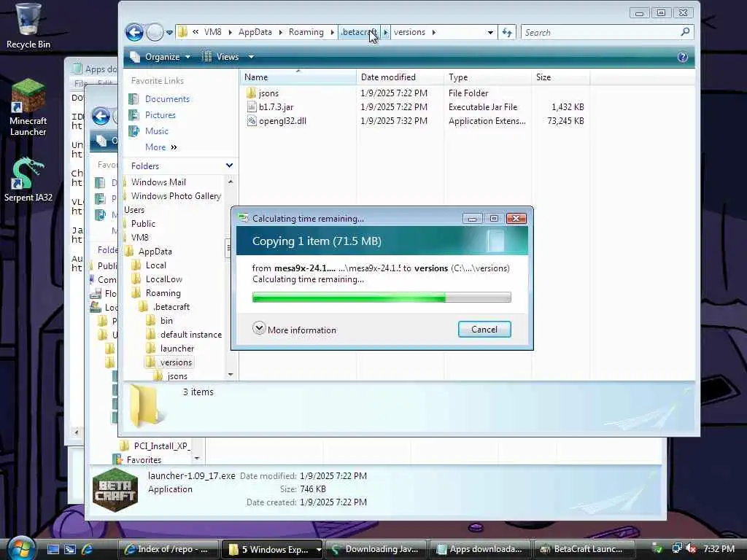Switch to Downloading Java taskbar button
Viewport: 747px width, 560px height.
point(376,549)
